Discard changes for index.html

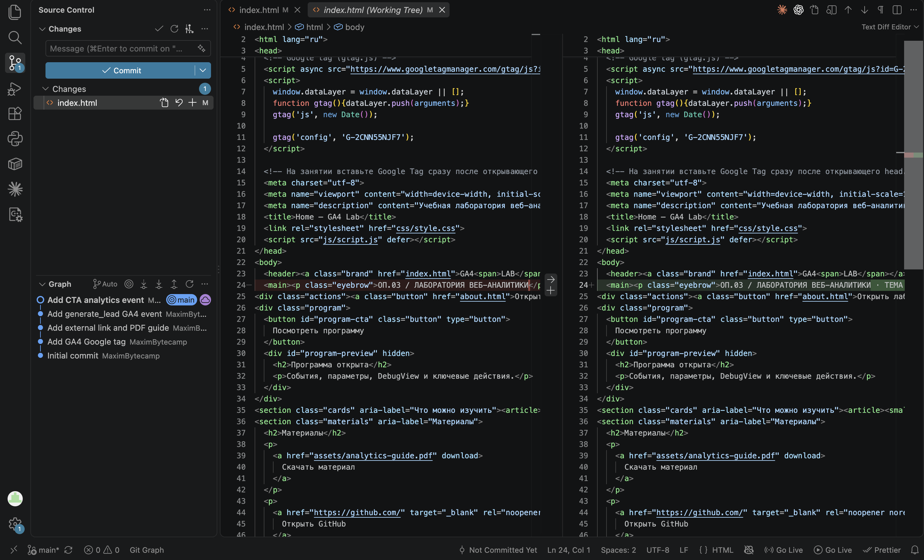pos(179,102)
